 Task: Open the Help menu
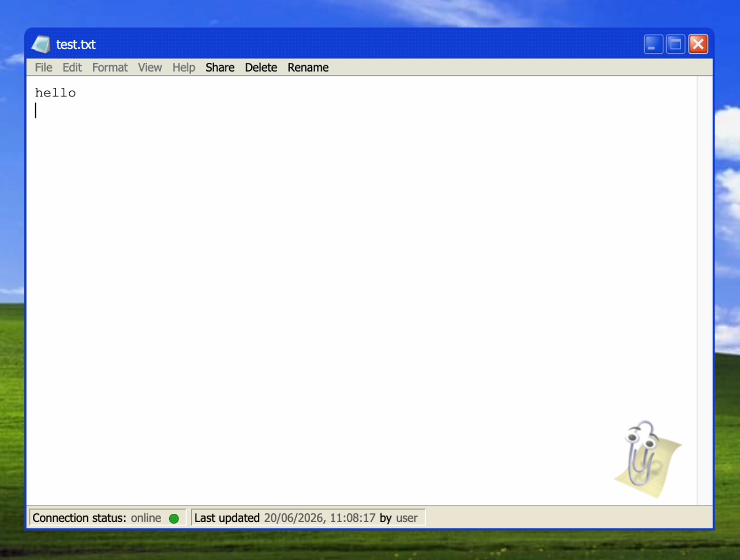(184, 68)
